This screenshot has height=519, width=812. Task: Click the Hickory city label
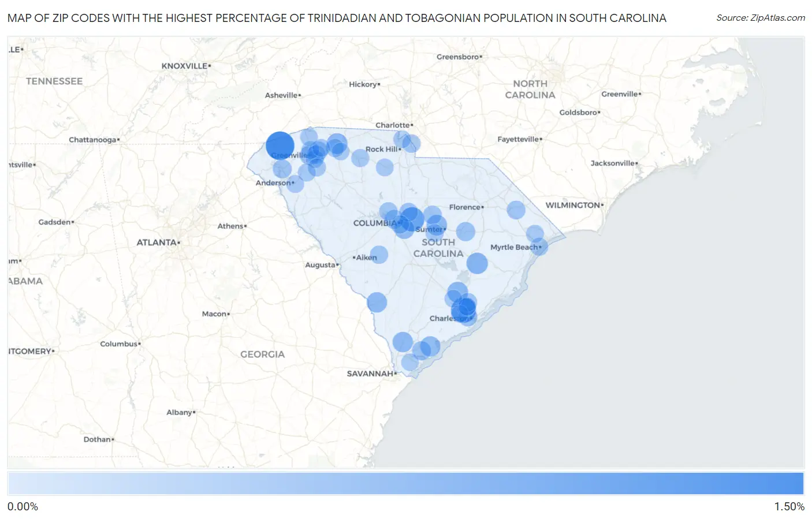(363, 84)
